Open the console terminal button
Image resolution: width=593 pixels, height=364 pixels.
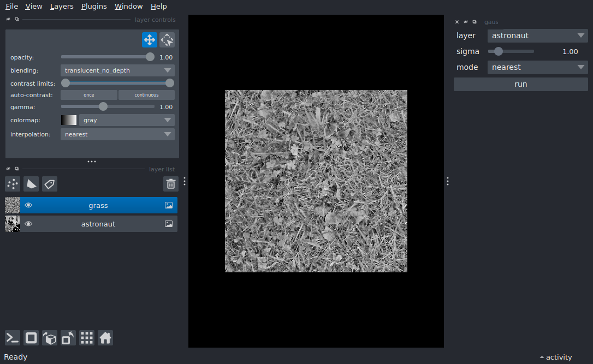[13, 338]
